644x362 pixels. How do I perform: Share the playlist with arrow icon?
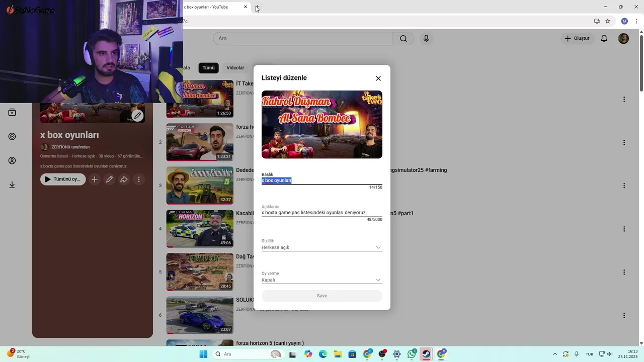pos(124,179)
